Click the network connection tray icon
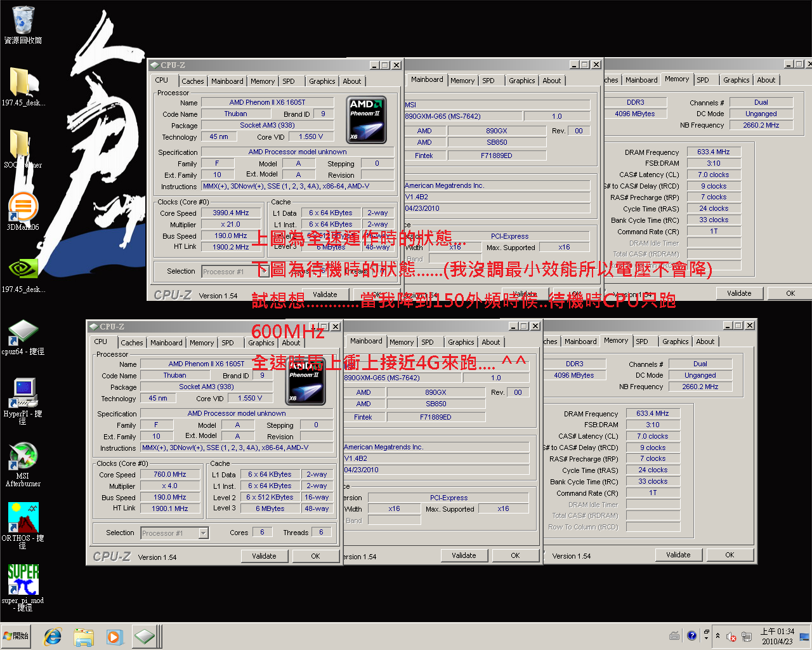The width and height of the screenshot is (812, 650). (x=747, y=637)
